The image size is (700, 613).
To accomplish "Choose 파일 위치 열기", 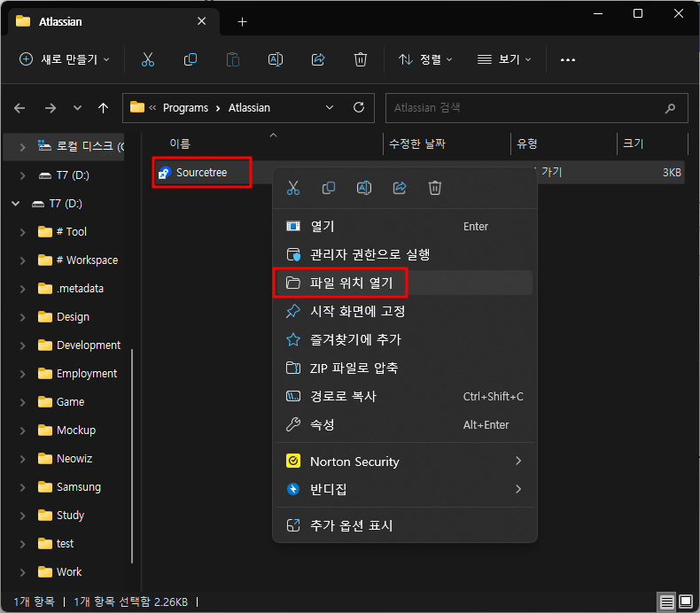I will (x=404, y=283).
